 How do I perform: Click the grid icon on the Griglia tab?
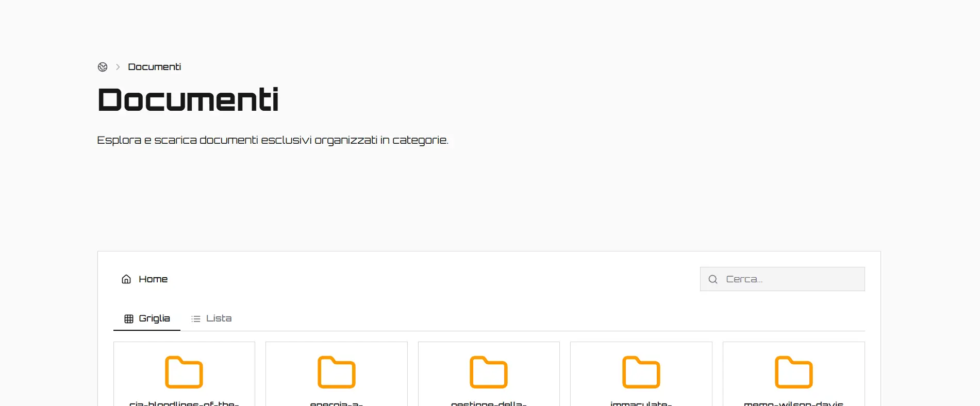pyautogui.click(x=129, y=319)
